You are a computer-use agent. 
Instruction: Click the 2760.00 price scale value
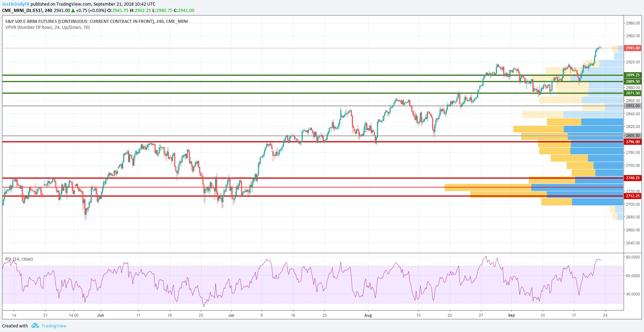[633, 165]
